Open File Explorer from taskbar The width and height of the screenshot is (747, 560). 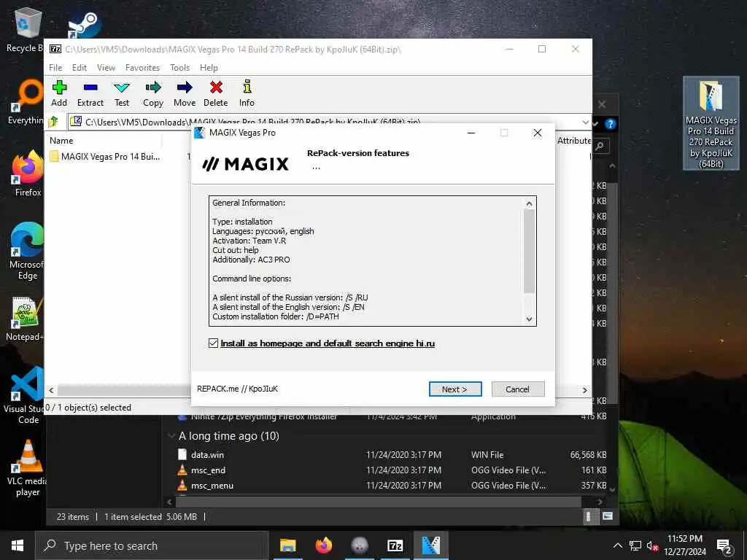287,545
